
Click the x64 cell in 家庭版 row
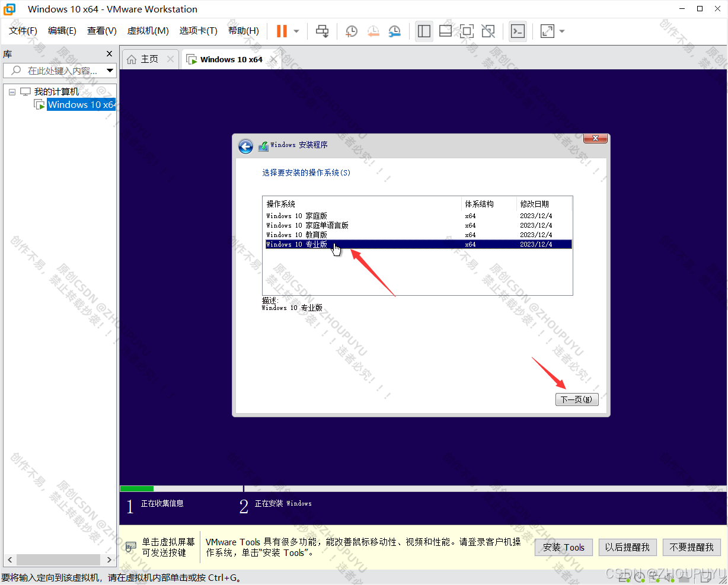(470, 216)
